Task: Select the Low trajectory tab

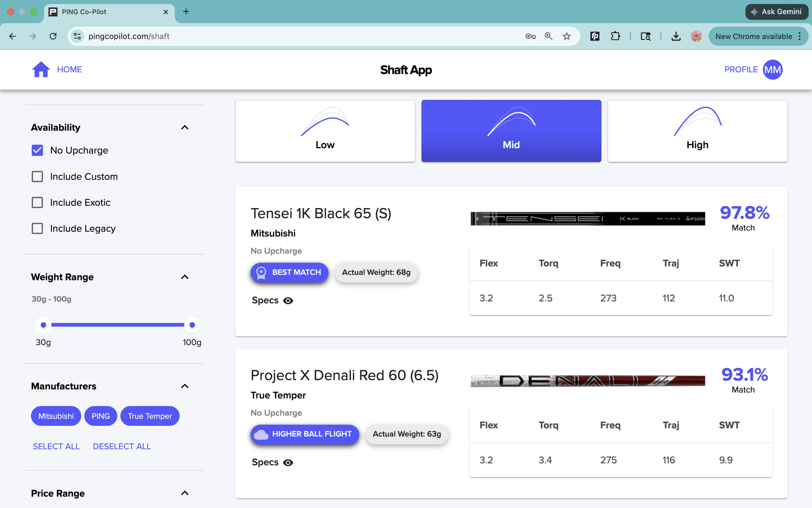Action: pos(325,131)
